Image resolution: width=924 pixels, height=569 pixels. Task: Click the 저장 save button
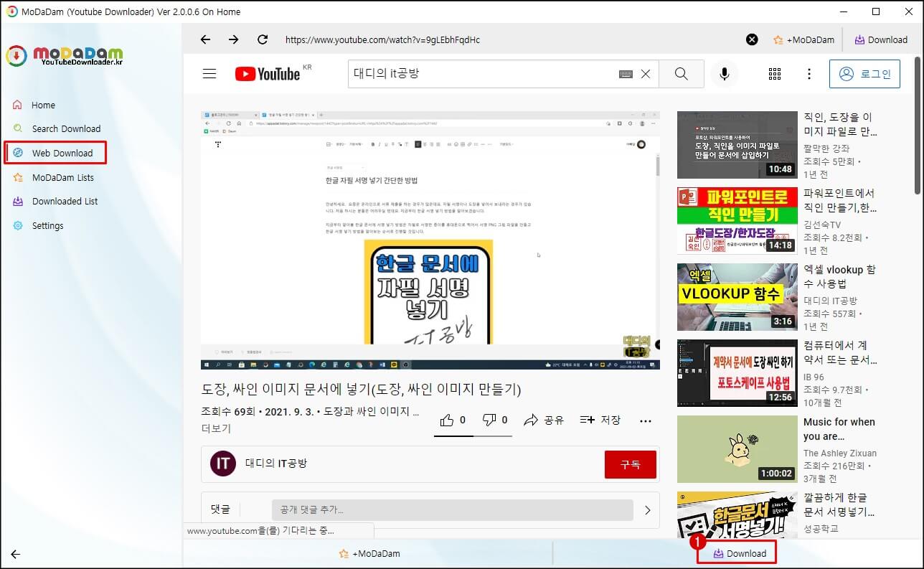coord(600,420)
